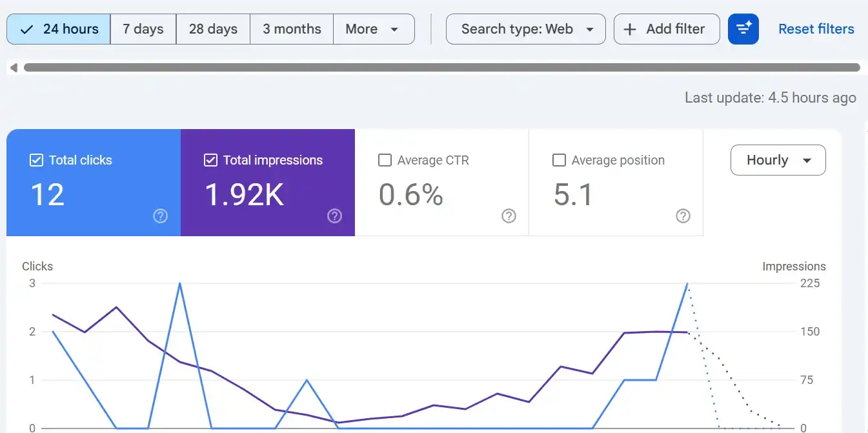Click the 12 total clicks value
Image resolution: width=868 pixels, height=433 pixels.
48,194
